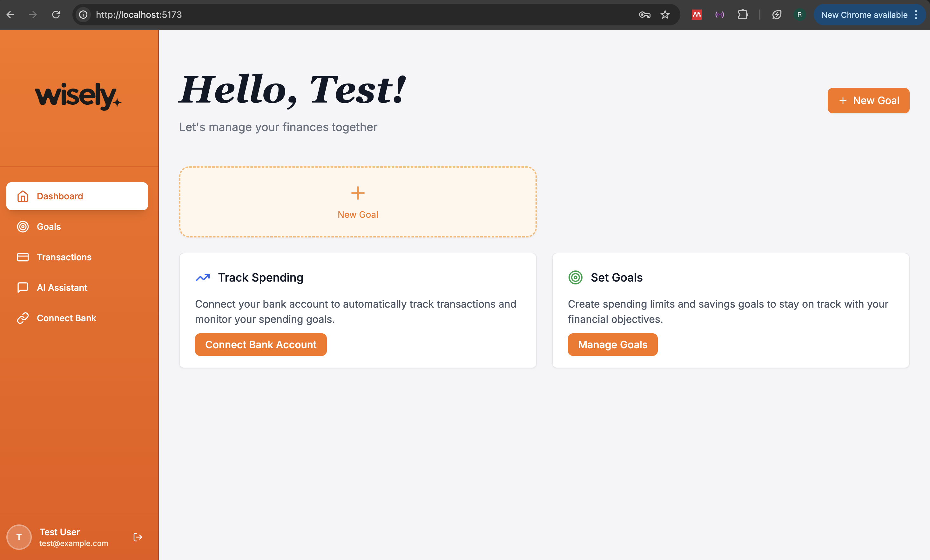Open Chrome profile R avatar
Viewport: 930px width, 560px height.
click(x=799, y=15)
